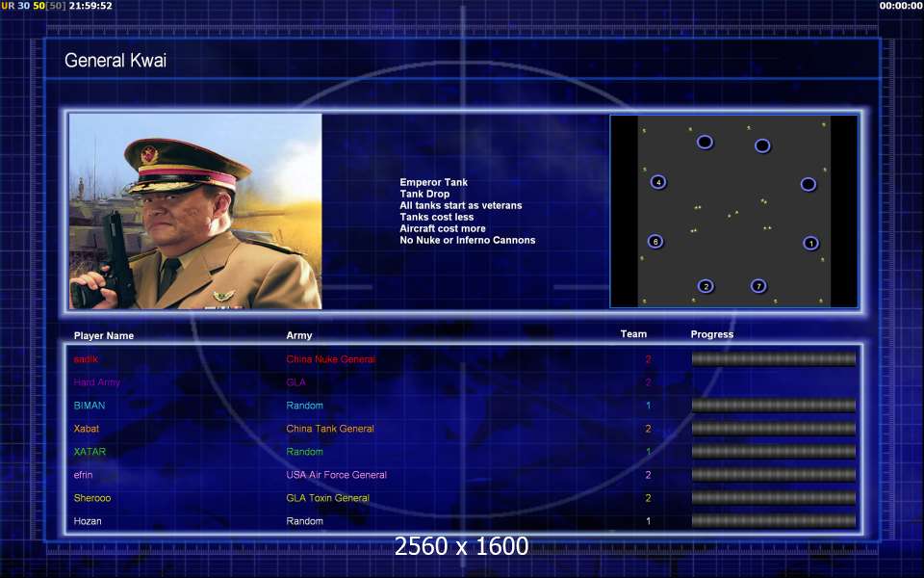Click the 'Aircraft cost more' line
The image size is (924, 578).
click(x=443, y=228)
